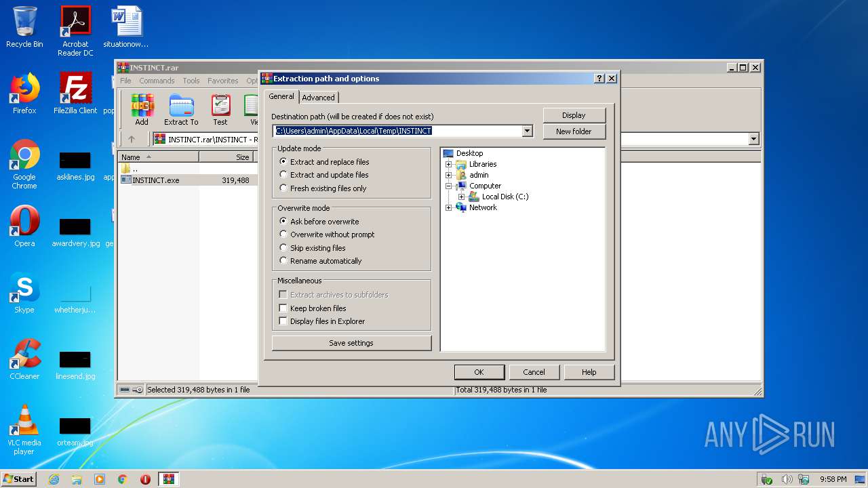Click the WinRAR taskbar button
This screenshot has width=868, height=488.
169,479
